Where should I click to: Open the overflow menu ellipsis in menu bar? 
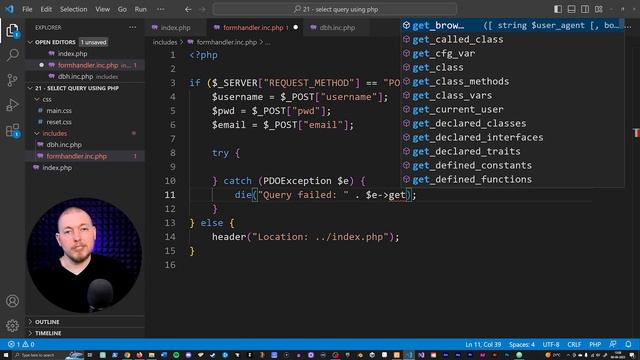coord(161,9)
